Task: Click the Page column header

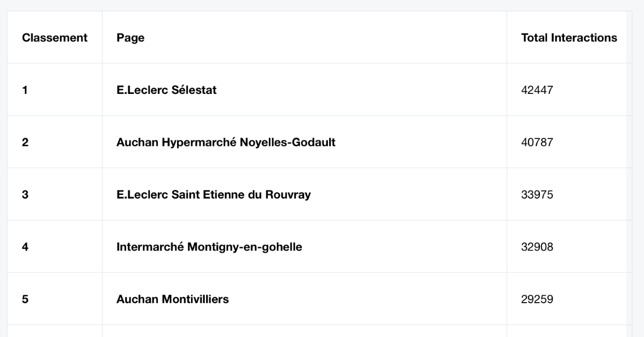Action: (130, 38)
